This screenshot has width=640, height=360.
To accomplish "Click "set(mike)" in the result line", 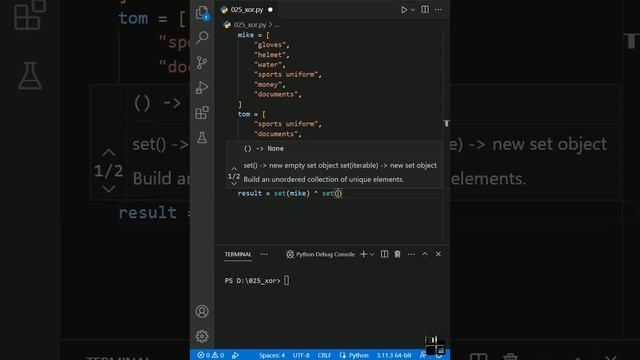I will tap(291, 193).
